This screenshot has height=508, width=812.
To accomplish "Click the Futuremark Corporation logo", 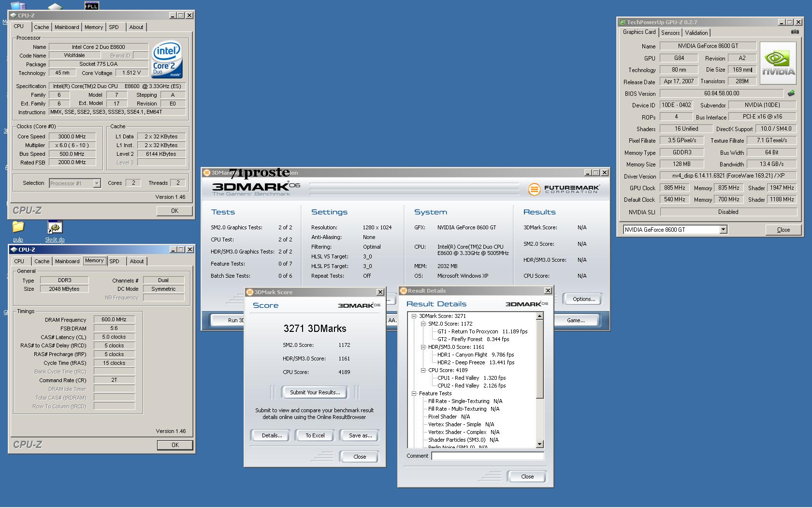I will [564, 189].
